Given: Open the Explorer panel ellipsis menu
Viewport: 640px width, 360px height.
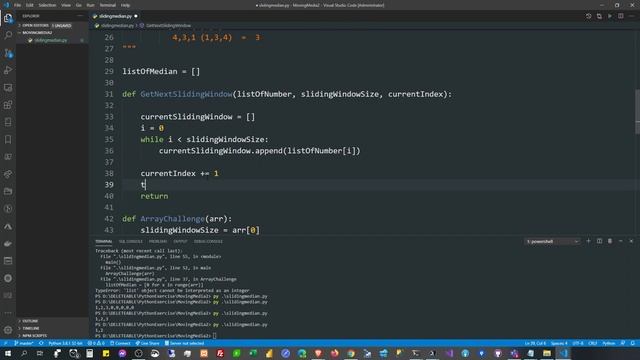Looking at the screenshot, I should pyautogui.click(x=80, y=16).
